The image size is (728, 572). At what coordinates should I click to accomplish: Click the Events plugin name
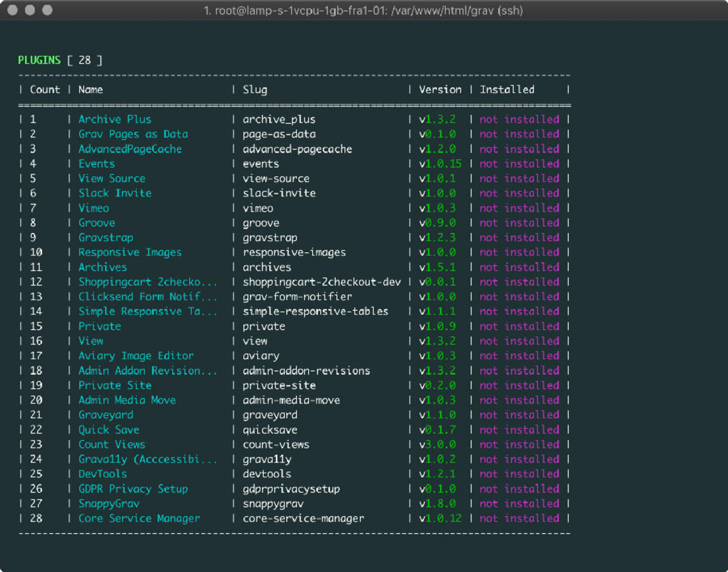(x=96, y=164)
